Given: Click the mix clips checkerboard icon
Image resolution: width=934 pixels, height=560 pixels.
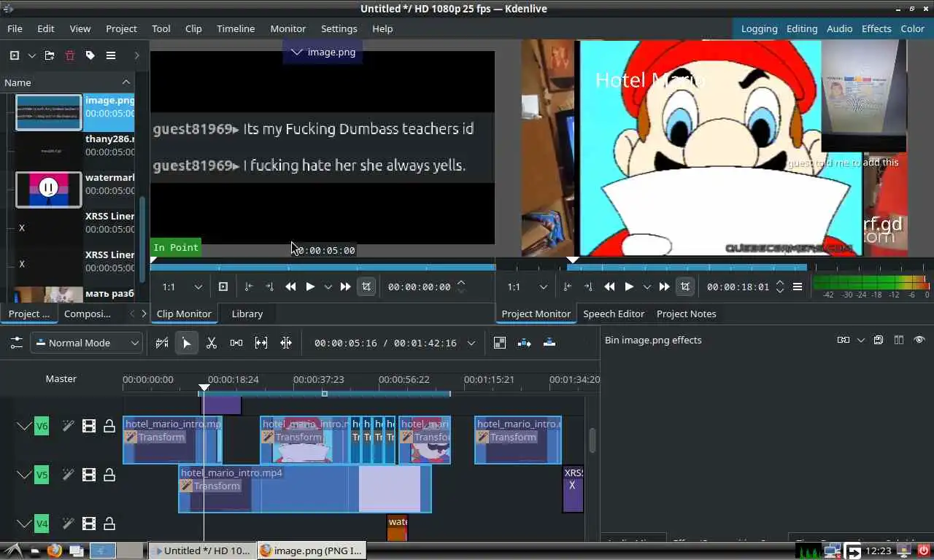Looking at the screenshot, I should pyautogui.click(x=500, y=343).
